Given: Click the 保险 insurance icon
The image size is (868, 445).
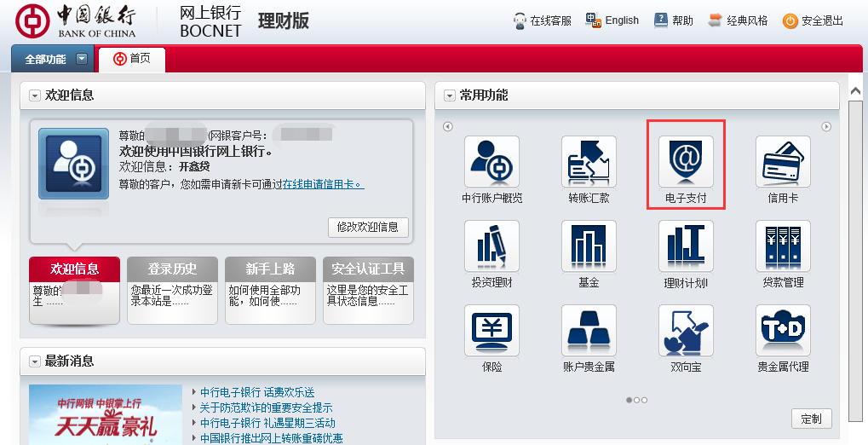Looking at the screenshot, I should tap(491, 331).
